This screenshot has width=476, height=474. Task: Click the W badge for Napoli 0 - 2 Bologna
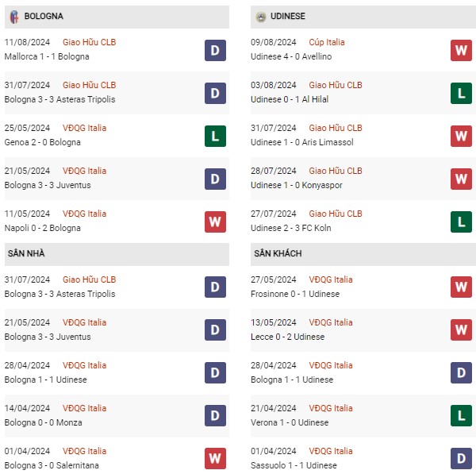click(x=215, y=222)
